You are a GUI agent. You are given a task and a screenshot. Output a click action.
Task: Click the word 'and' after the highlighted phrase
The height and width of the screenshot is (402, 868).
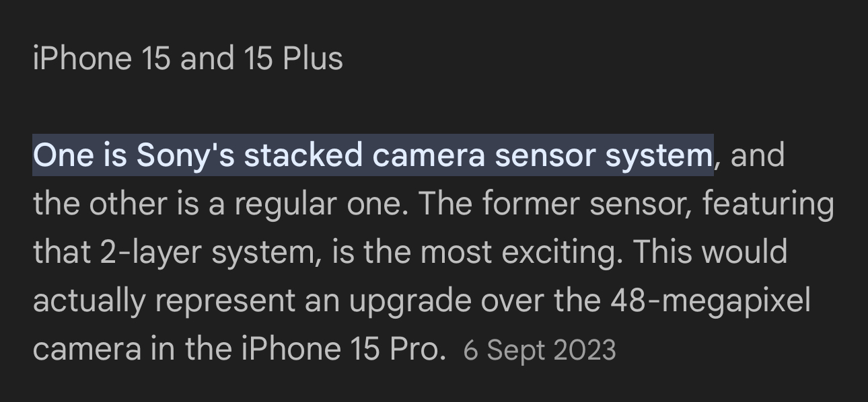pos(758,155)
